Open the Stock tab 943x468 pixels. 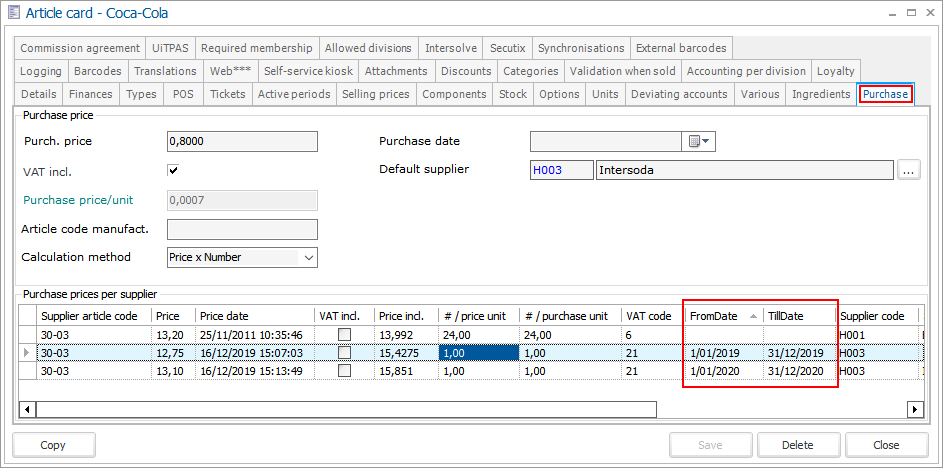click(x=513, y=94)
